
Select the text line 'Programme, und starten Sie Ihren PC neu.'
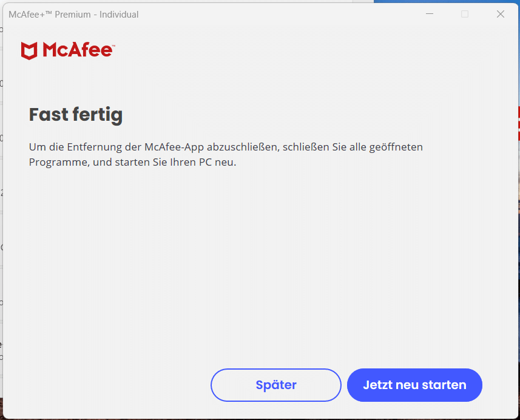[x=133, y=162]
